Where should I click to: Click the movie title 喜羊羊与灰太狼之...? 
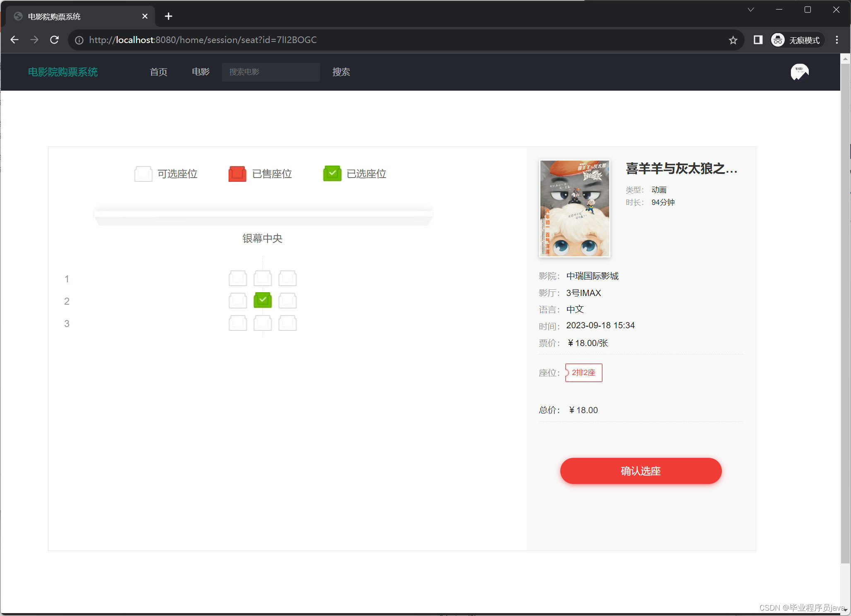(682, 168)
